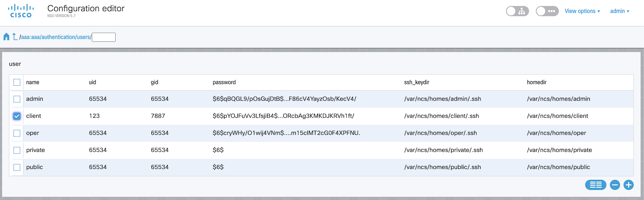Click the home icon in breadcrumb
Image resolution: width=644 pixels, height=200 pixels.
(6, 37)
